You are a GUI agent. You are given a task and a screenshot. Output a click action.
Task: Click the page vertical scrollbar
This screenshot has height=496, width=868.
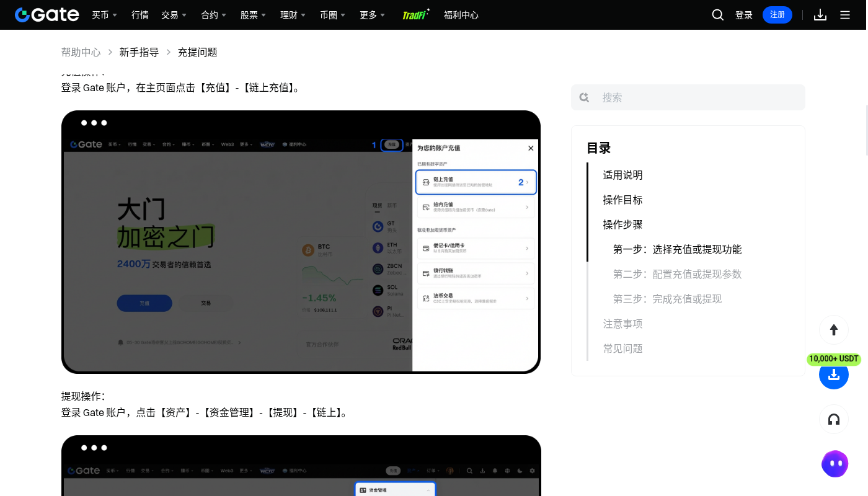point(866,130)
